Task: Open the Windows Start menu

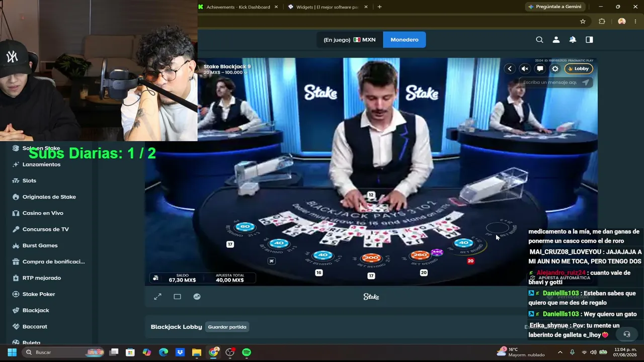Action: (12, 352)
